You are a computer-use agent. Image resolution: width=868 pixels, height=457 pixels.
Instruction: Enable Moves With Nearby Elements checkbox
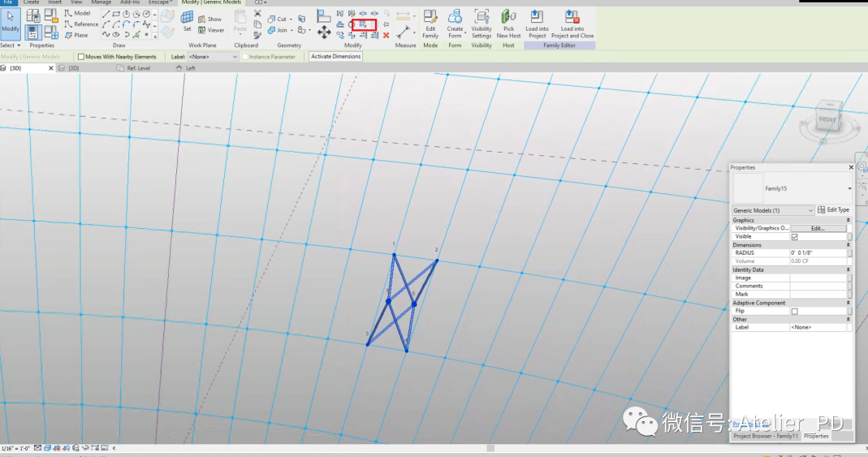pyautogui.click(x=81, y=57)
